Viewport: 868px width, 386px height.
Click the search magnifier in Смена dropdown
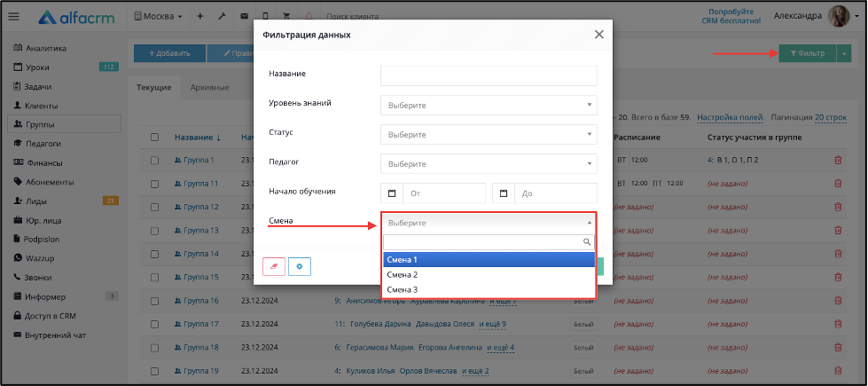point(587,242)
